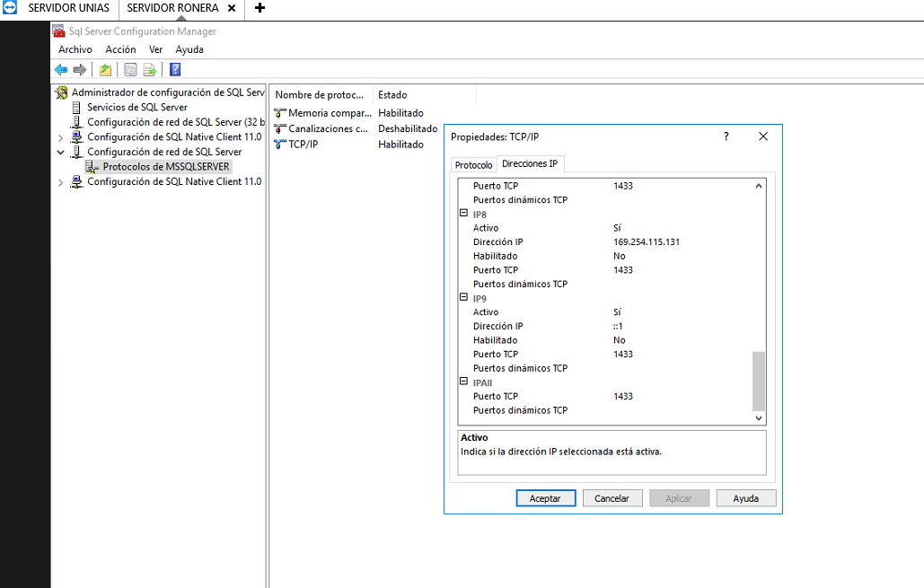Image resolution: width=924 pixels, height=588 pixels.
Task: Click the up one level folder icon
Action: pos(105,69)
